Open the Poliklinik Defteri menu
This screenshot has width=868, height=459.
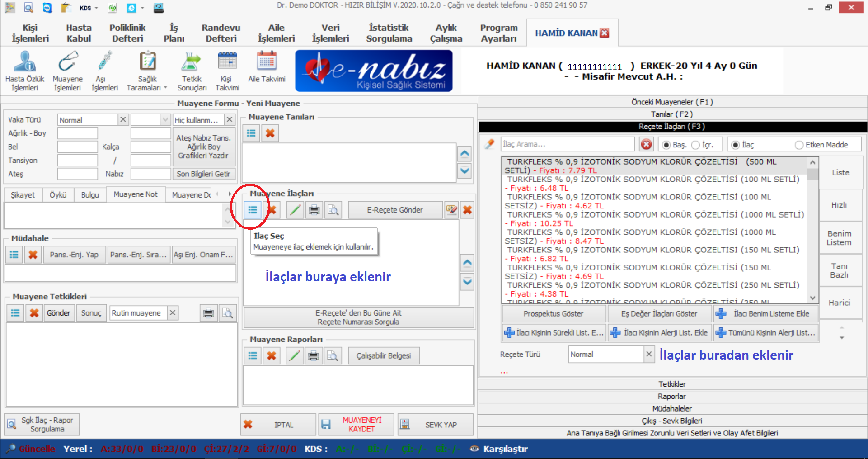[127, 33]
